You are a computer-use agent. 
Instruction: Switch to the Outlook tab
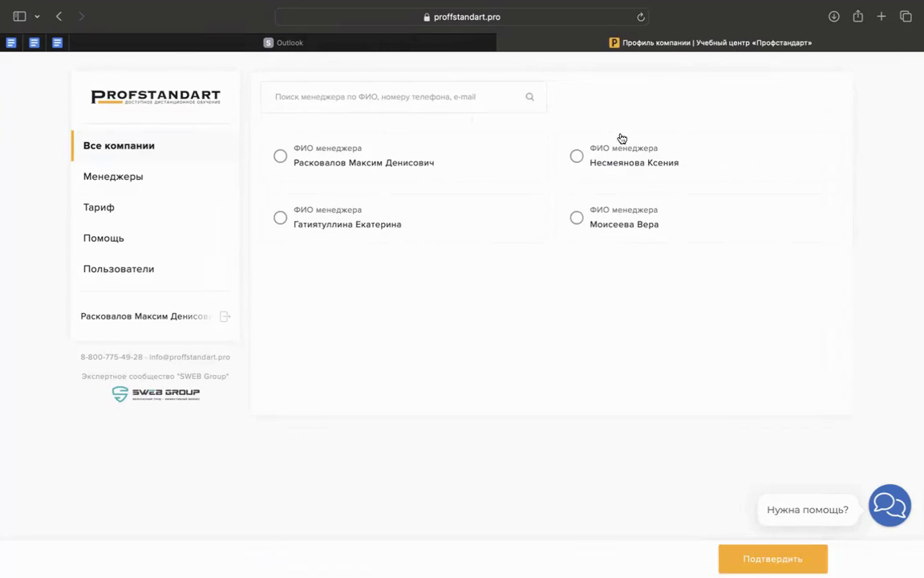tap(283, 43)
